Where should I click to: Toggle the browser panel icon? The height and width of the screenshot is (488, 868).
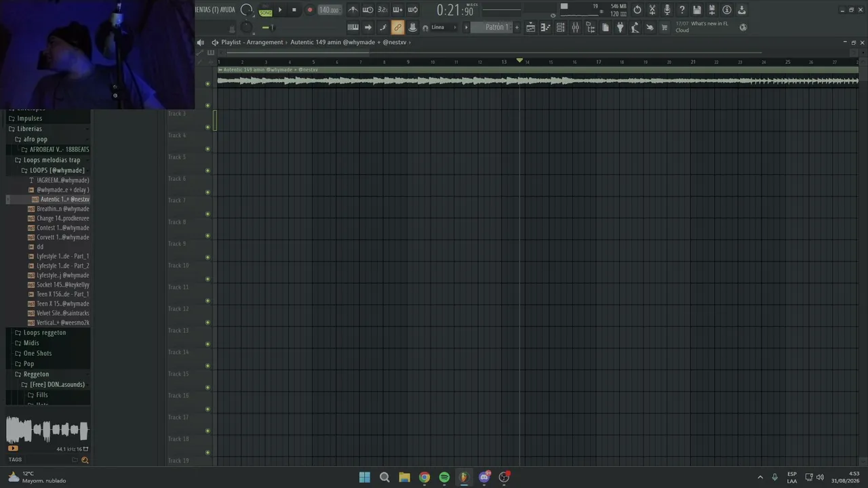click(x=590, y=27)
